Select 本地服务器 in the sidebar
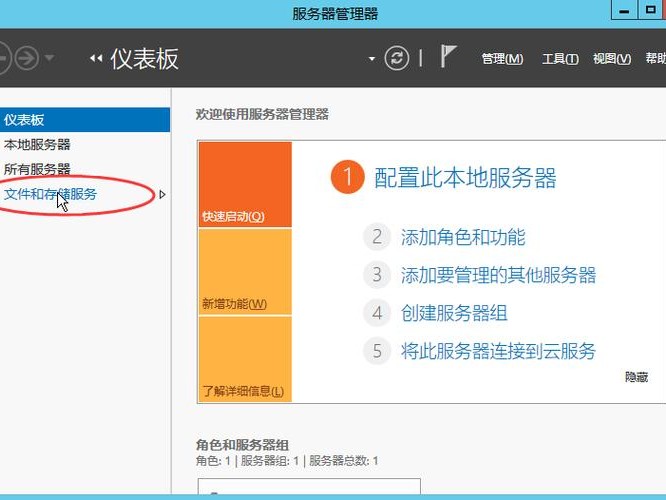This screenshot has height=500, width=666. pos(85,144)
